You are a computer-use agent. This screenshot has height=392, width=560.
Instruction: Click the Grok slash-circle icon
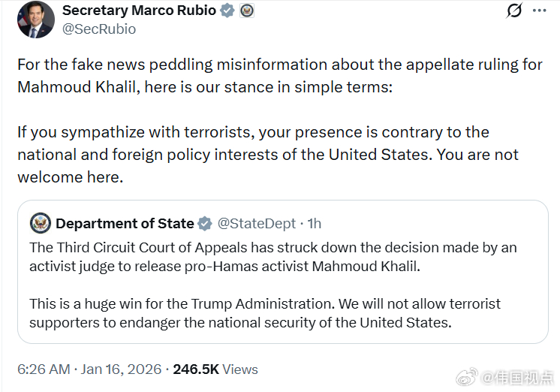point(515,11)
